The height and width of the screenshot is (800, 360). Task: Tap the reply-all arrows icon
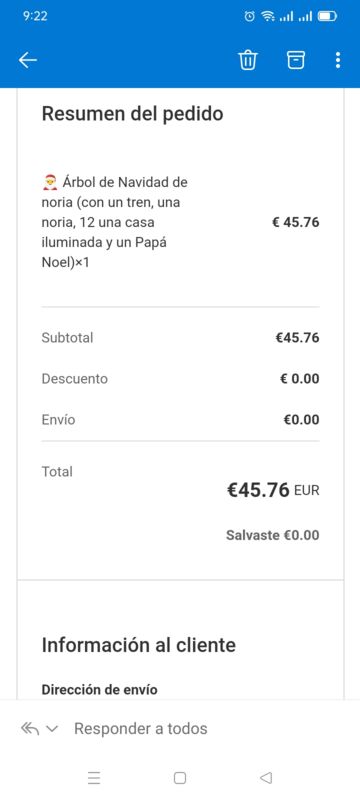click(x=30, y=729)
